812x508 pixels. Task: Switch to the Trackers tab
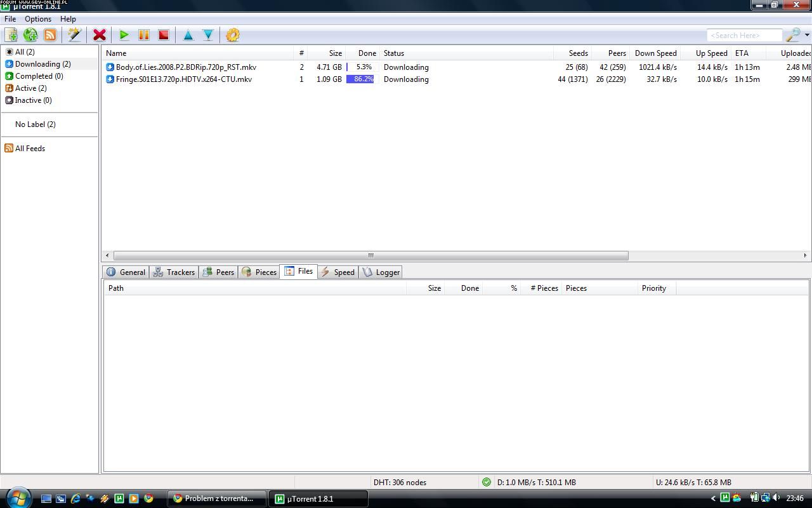(174, 272)
